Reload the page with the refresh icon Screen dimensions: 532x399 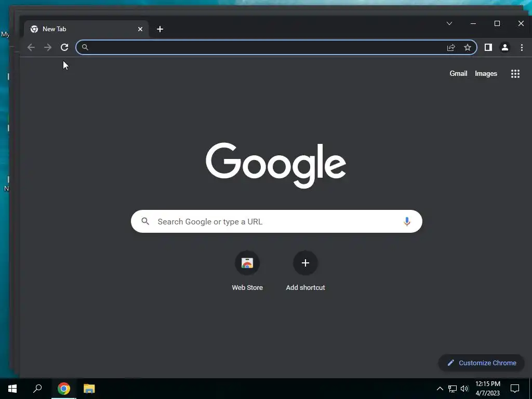pos(64,47)
